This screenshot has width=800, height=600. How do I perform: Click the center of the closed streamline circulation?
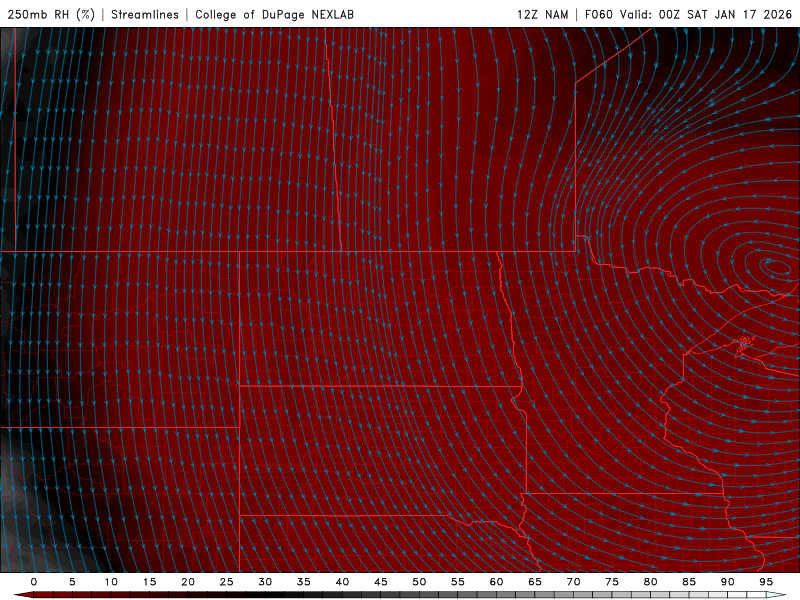click(776, 266)
